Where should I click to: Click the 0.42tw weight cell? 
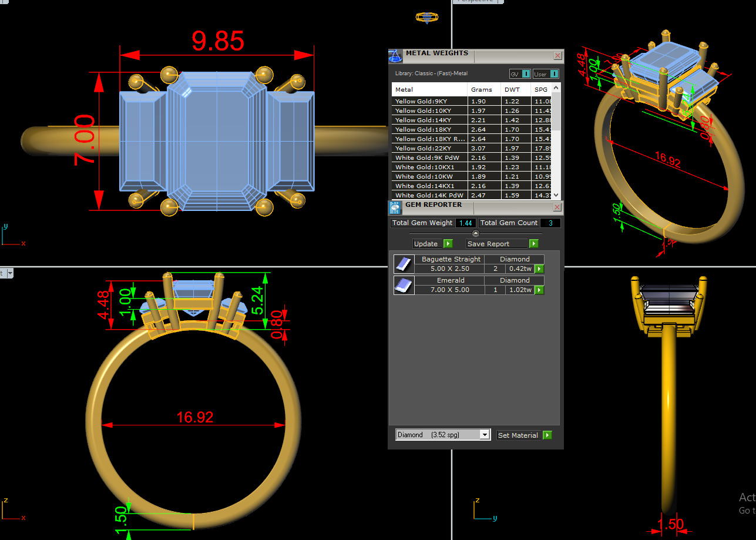[520, 269]
